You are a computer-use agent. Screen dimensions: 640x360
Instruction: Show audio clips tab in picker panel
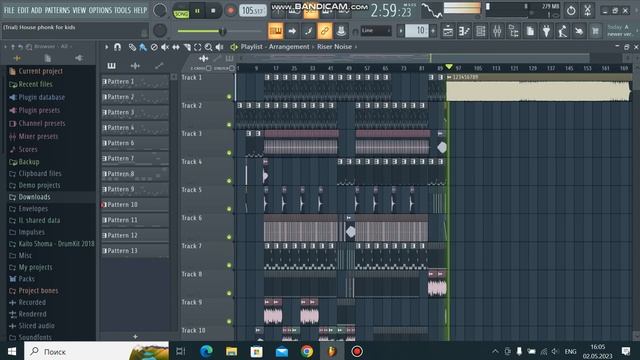(x=135, y=66)
